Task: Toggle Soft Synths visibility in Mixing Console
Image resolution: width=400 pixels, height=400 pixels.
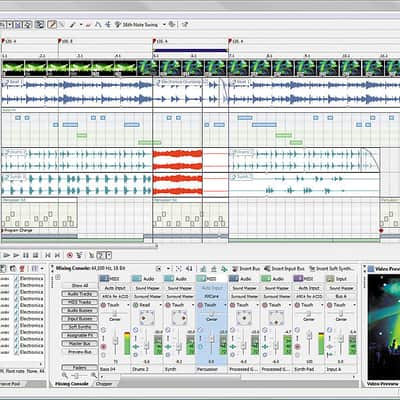Action: click(80, 327)
